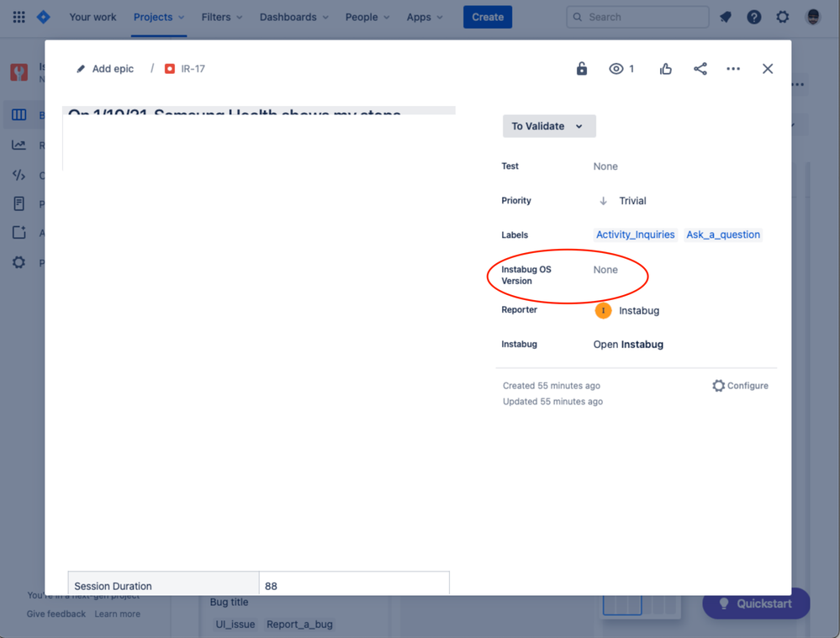
Task: Edit the Test field value None
Action: (605, 166)
